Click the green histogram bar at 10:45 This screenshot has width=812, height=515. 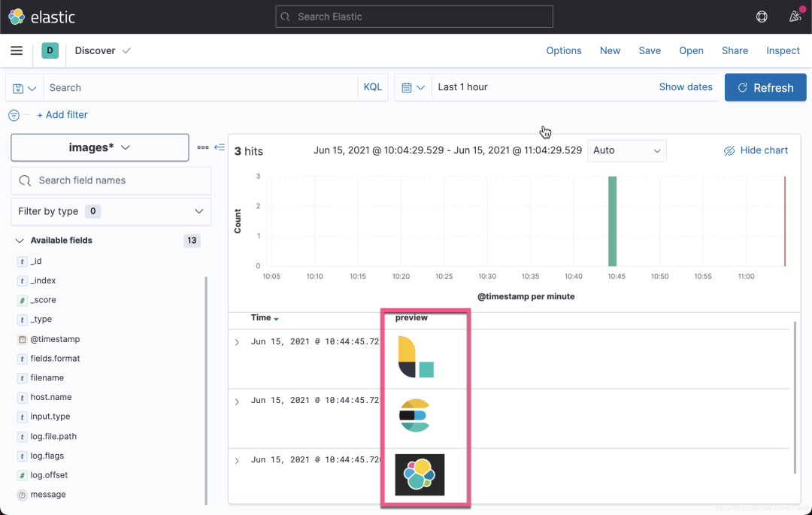(612, 221)
